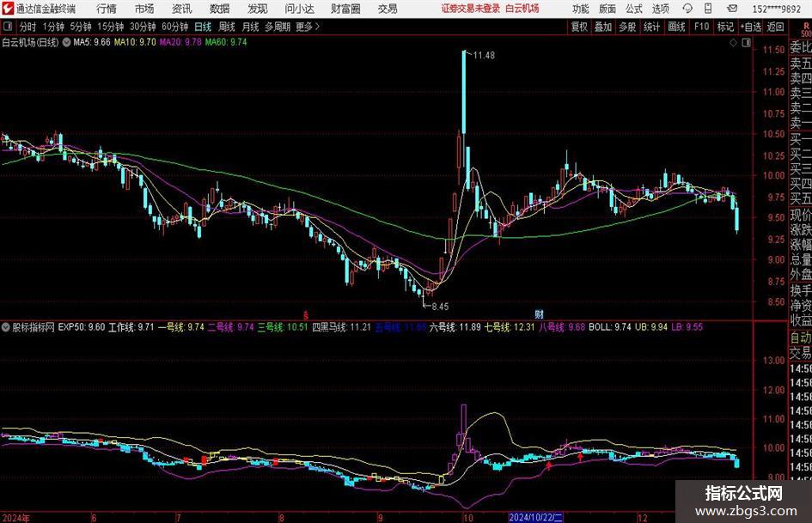Click the 画线 drawing tools button

coord(676,27)
